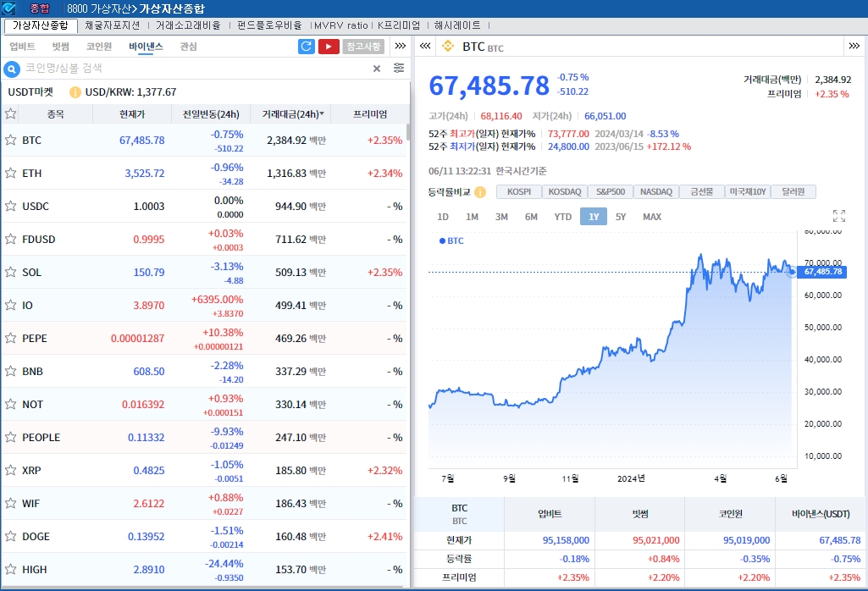This screenshot has height=591, width=868.
Task: Star the XRP row
Action: [10, 471]
